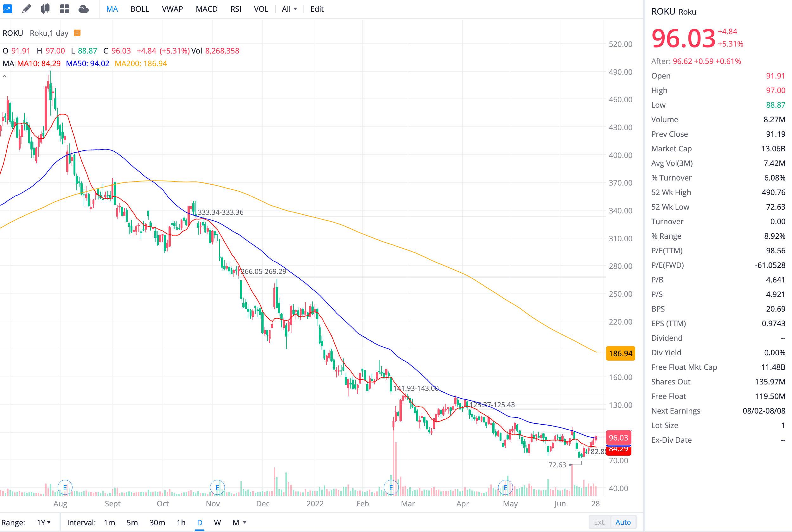Click the orange MA200 186.94 price label
Image resolution: width=792 pixels, height=532 pixels.
[620, 353]
